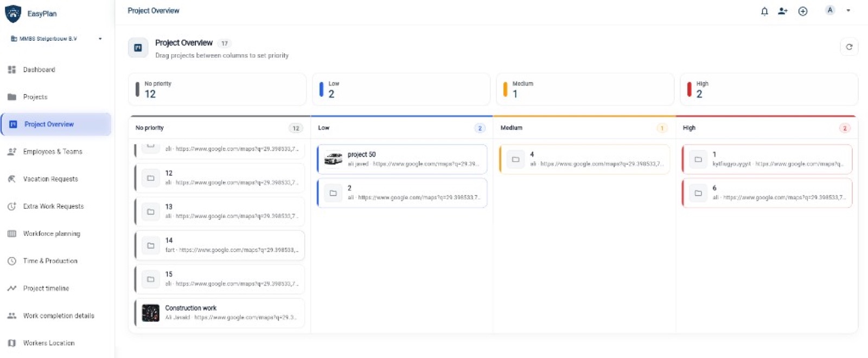Expand the account dropdown arrow
Viewport: 868px width, 358px height.
coord(848,10)
